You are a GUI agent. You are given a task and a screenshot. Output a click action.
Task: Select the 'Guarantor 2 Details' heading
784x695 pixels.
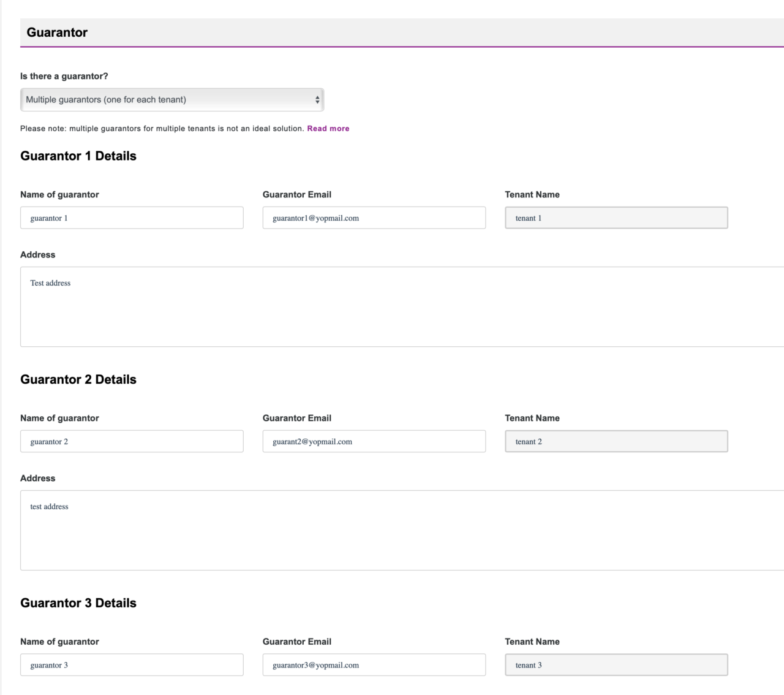point(78,379)
